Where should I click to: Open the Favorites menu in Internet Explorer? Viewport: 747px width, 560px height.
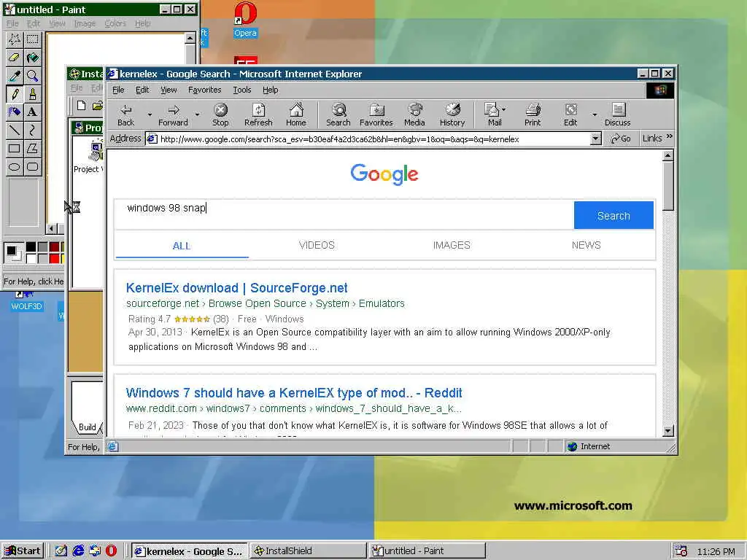pyautogui.click(x=205, y=90)
